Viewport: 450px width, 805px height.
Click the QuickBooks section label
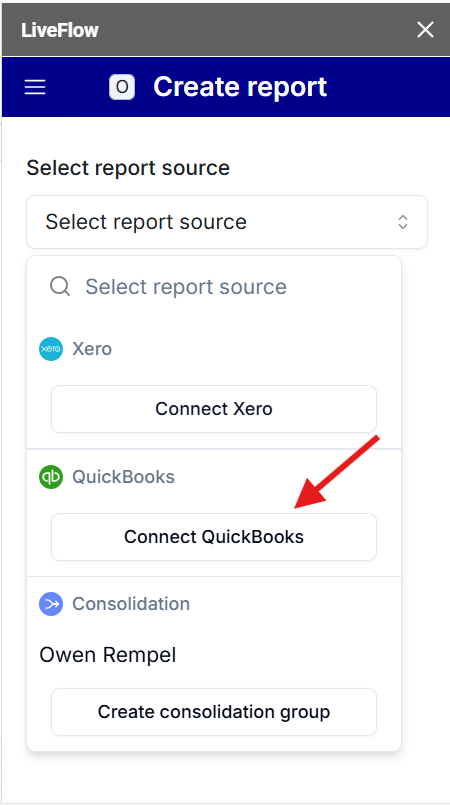pyautogui.click(x=123, y=477)
